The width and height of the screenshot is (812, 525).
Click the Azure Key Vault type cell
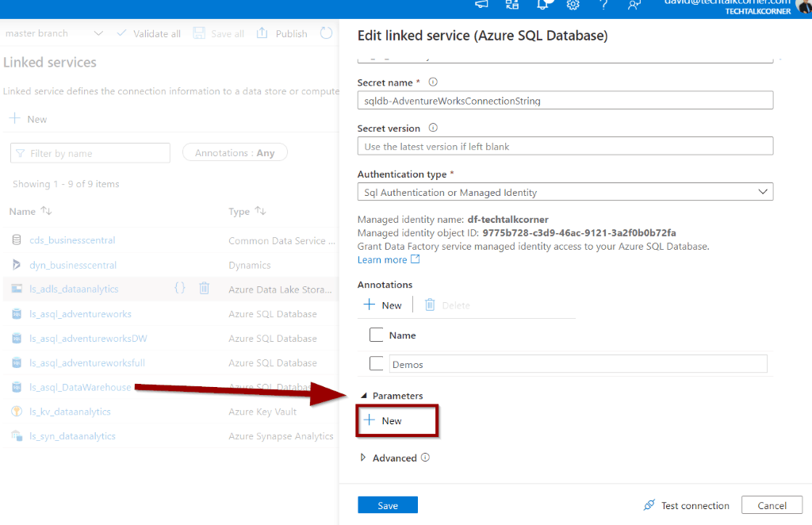[x=262, y=412]
